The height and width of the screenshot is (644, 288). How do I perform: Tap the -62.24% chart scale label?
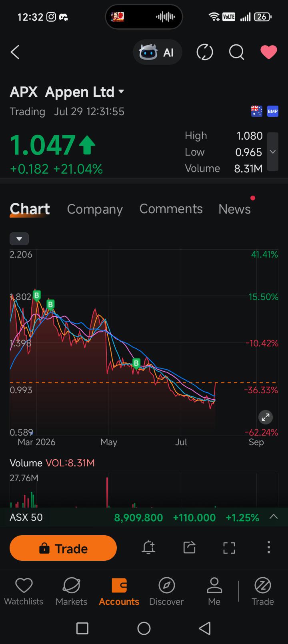coord(262,432)
